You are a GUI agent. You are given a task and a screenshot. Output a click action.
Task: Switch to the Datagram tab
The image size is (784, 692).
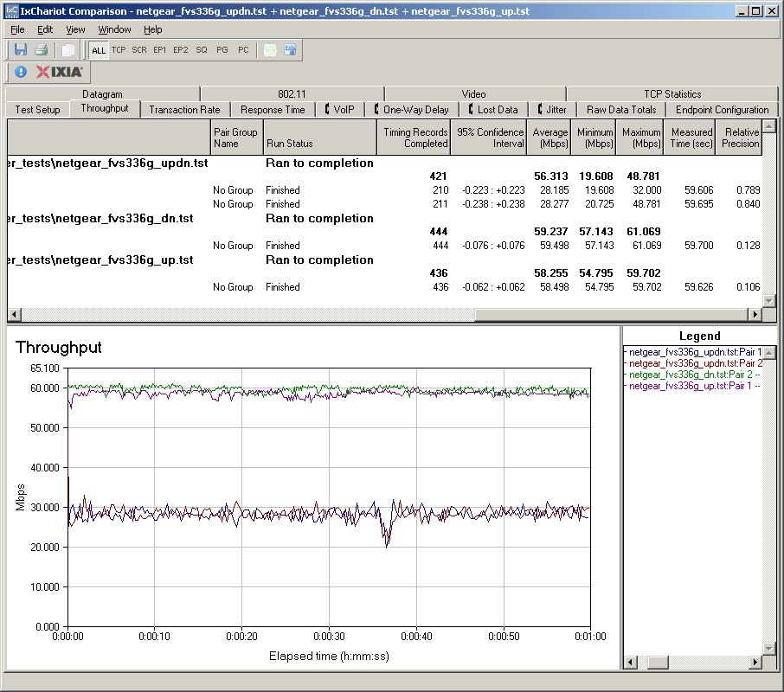(x=102, y=94)
